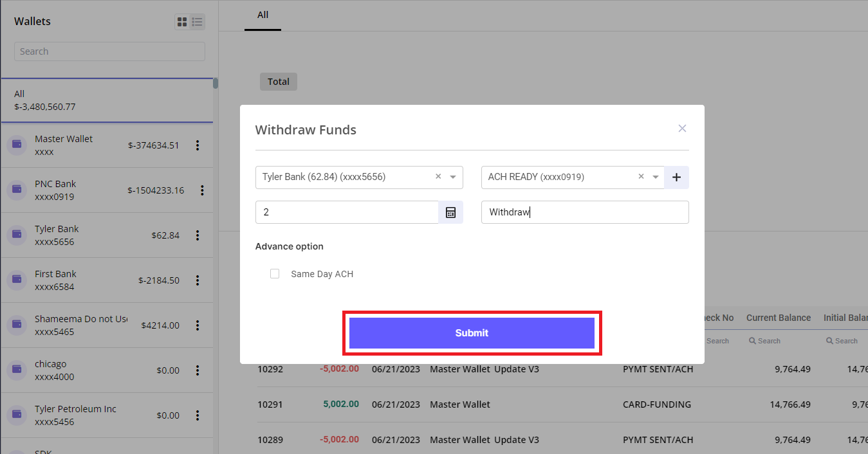Image resolution: width=868 pixels, height=454 pixels.
Task: Click PYMT SENT/ACH in row 10292
Action: (658, 369)
